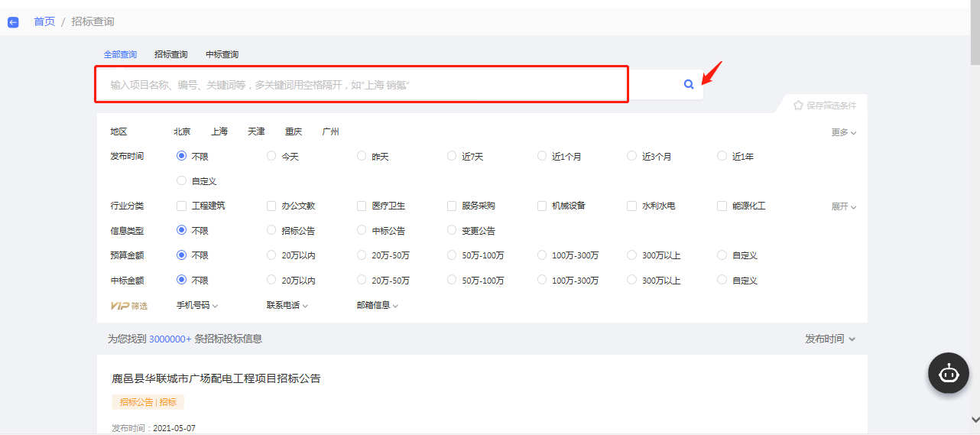This screenshot has height=435, width=980.
Task: Switch to the 招标查询 tab
Action: coord(170,54)
